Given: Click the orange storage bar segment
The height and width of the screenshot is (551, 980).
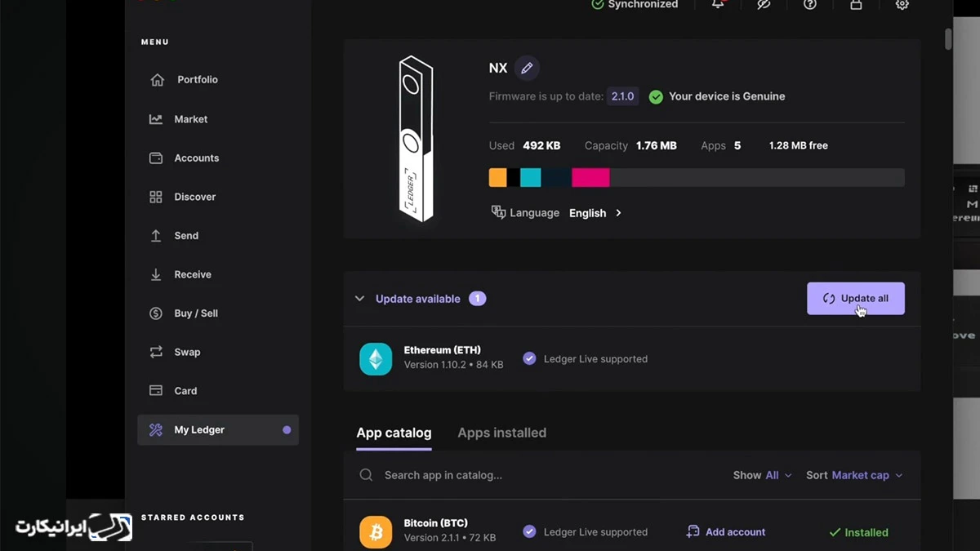Looking at the screenshot, I should [x=497, y=177].
